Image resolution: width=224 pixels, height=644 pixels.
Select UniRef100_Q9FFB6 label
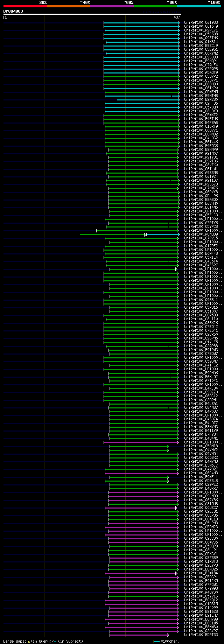(x=201, y=104)
